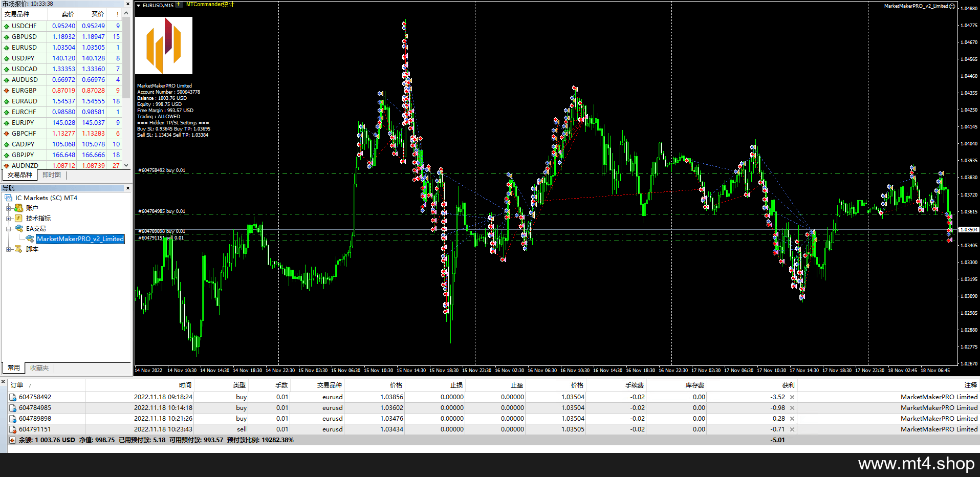Click current price label 1.03504 on scale

tap(968, 230)
